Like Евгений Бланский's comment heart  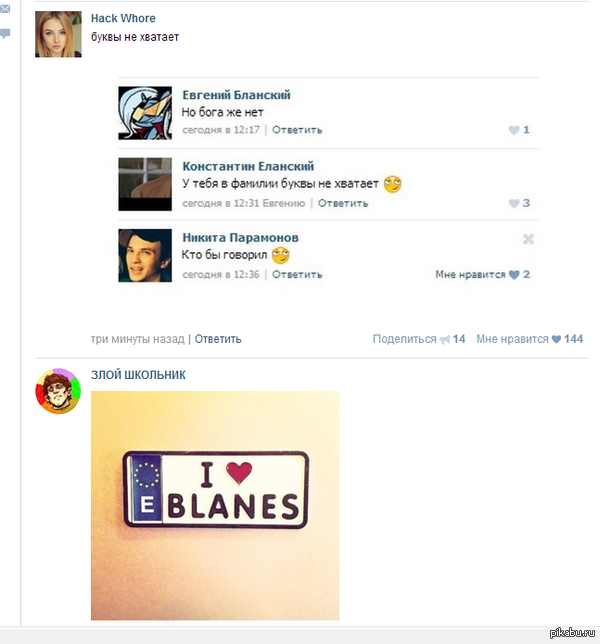pyautogui.click(x=514, y=130)
